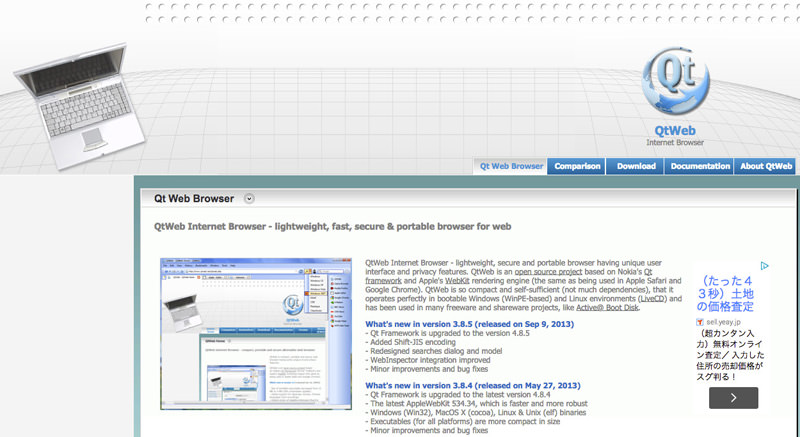Open the Documentation tab
This screenshot has height=437, width=800.
pos(699,166)
